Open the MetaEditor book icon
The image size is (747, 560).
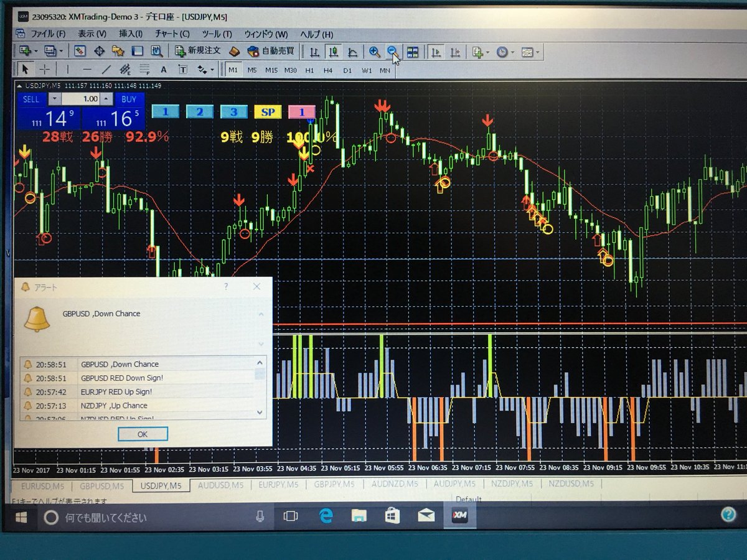[235, 51]
